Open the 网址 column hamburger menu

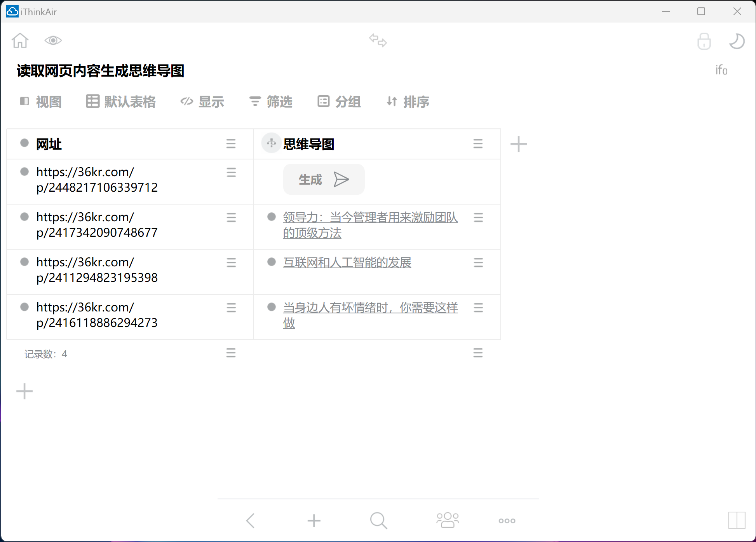[231, 144]
